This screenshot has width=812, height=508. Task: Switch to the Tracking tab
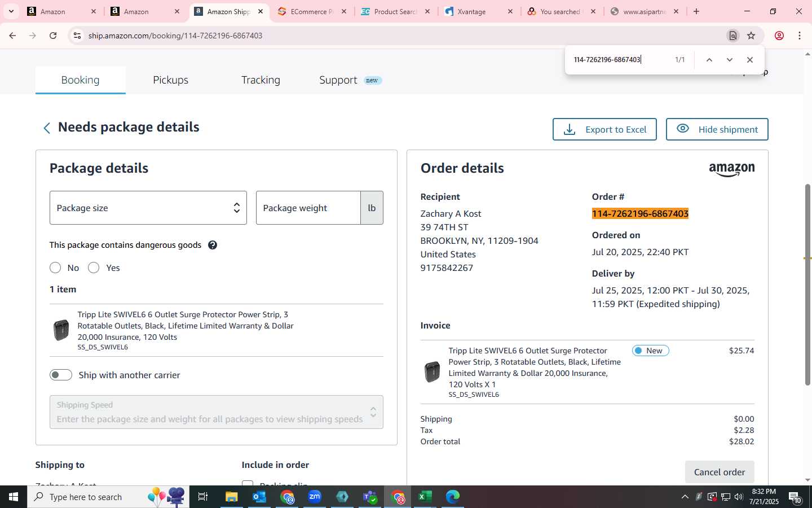261,80
